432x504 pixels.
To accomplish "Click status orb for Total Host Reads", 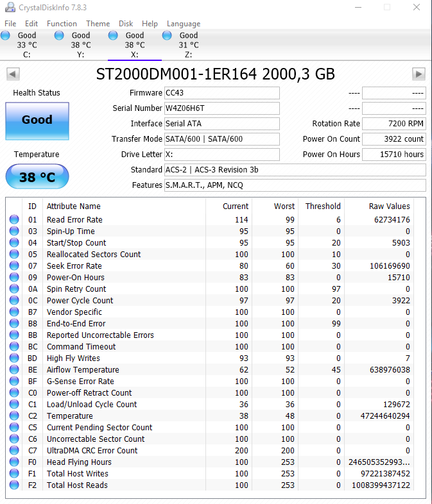I will pyautogui.click(x=14, y=485).
